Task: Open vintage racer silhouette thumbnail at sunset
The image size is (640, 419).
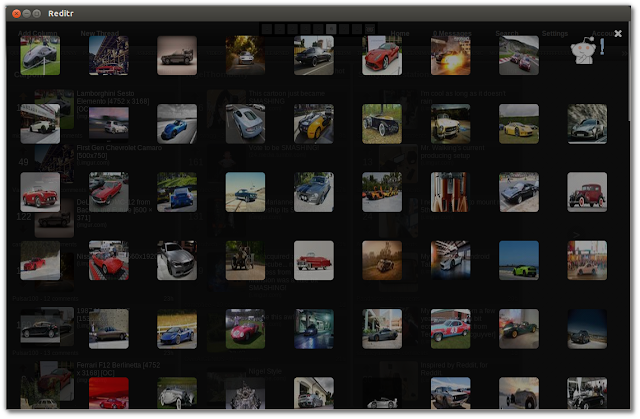Action: click(x=519, y=393)
